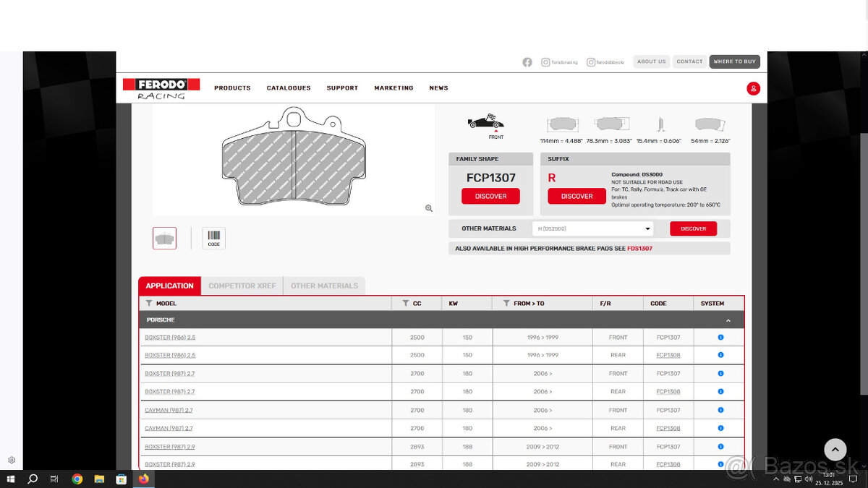This screenshot has height=488, width=868.
Task: Open the Catalogues menu
Action: [x=288, y=88]
